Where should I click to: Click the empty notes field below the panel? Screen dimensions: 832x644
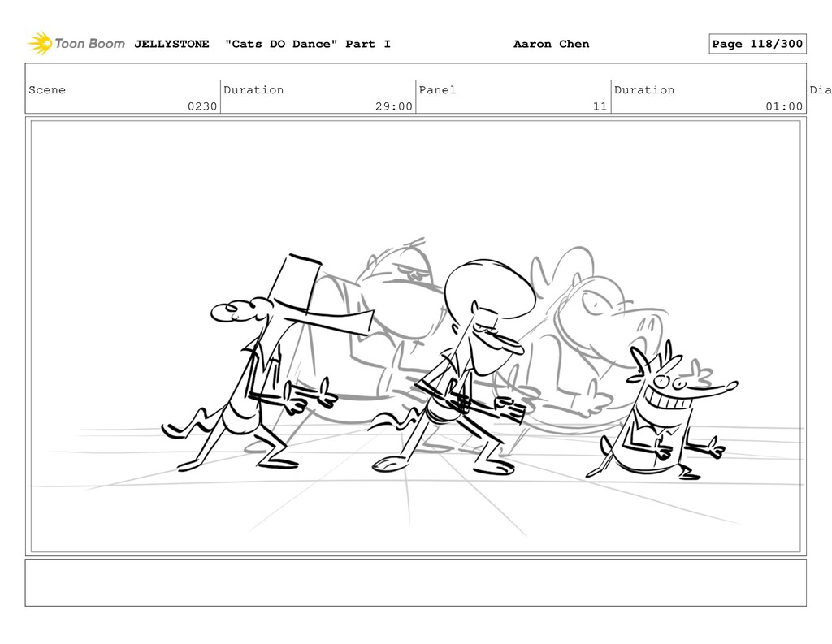[415, 582]
